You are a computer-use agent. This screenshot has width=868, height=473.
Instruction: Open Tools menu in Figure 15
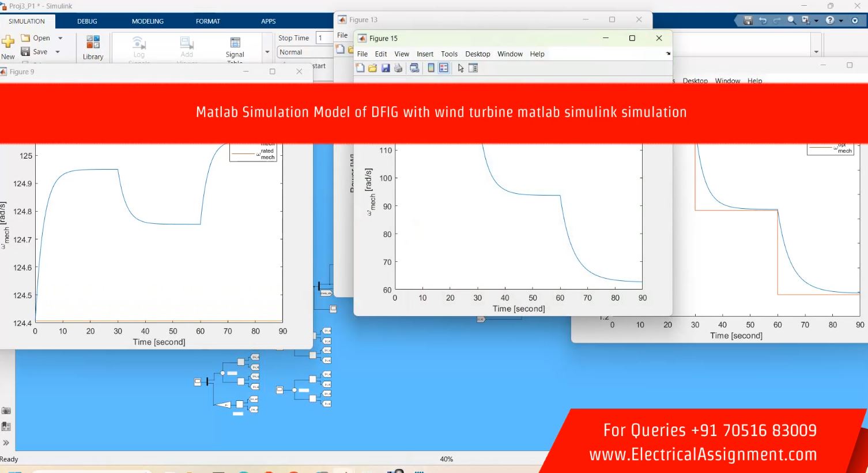(x=449, y=54)
